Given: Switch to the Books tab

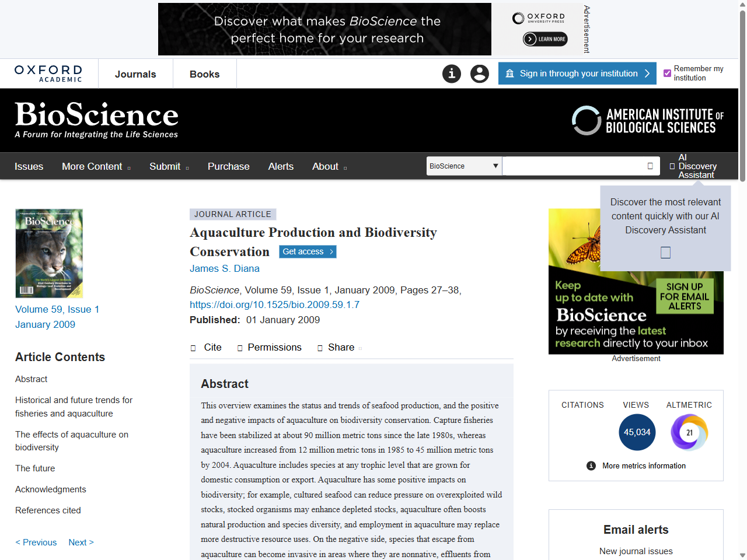Looking at the screenshot, I should click(205, 74).
